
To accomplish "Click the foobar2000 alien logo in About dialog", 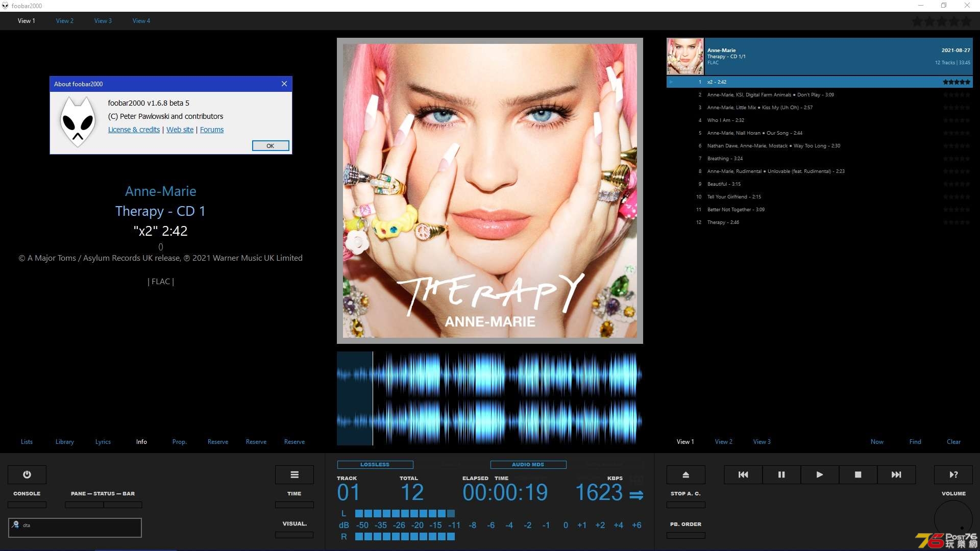I will coord(78,122).
